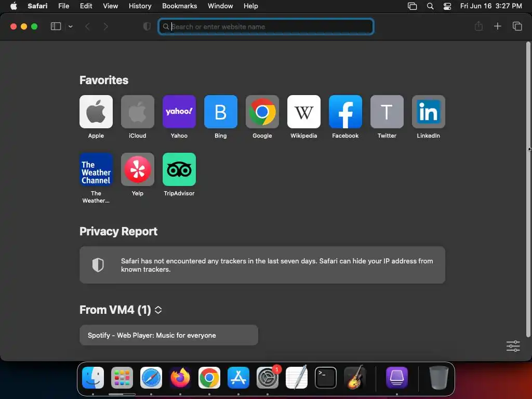Open TextEdit from the Dock
532x399 pixels.
pyautogui.click(x=297, y=378)
